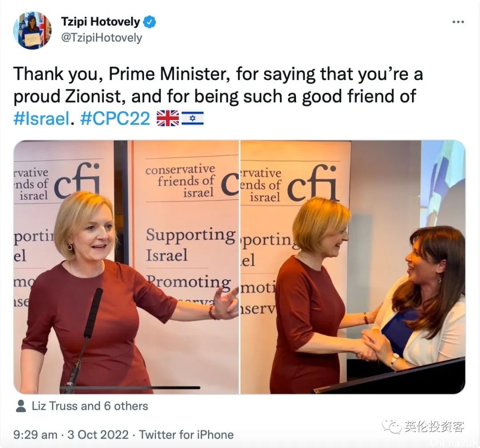Click the UK flag emoji

[168, 119]
